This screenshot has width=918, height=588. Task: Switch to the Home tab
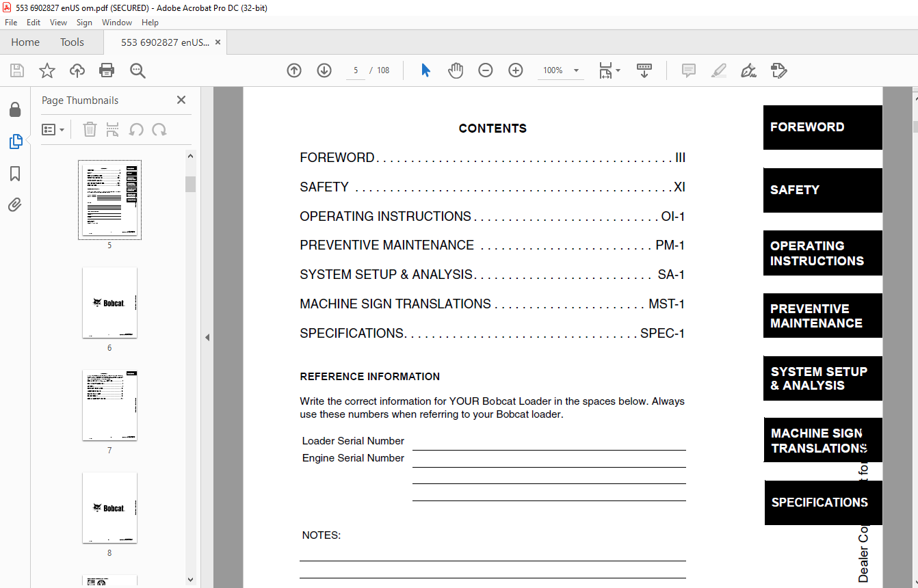point(25,42)
